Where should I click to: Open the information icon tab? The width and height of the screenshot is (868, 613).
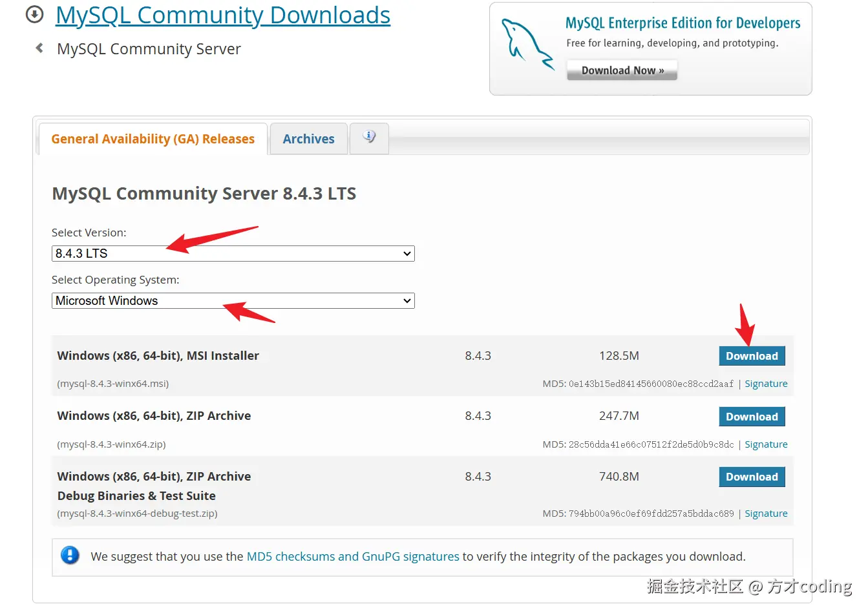pyautogui.click(x=369, y=138)
